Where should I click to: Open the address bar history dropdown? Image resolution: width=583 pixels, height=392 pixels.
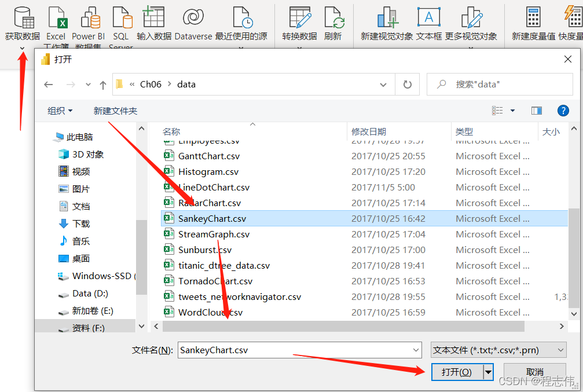point(383,85)
